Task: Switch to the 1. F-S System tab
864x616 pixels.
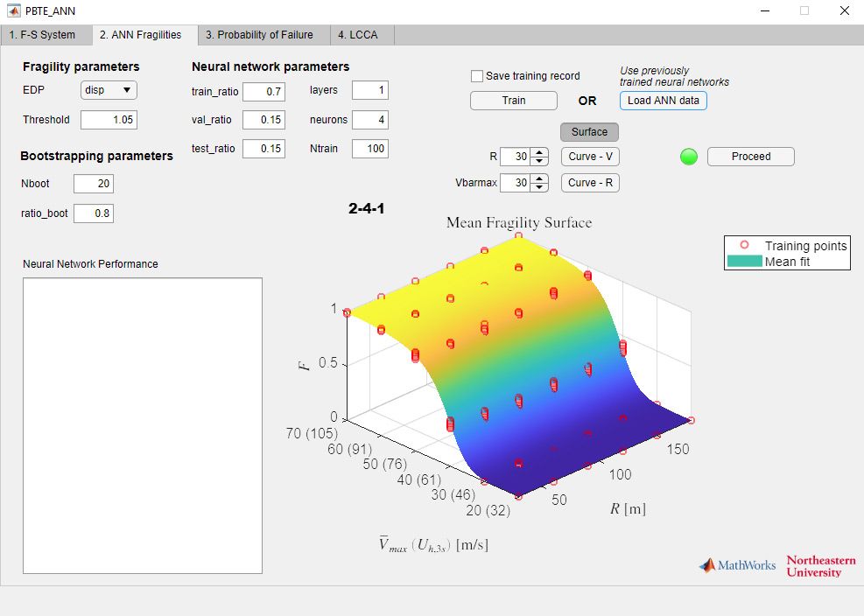Action: click(46, 35)
